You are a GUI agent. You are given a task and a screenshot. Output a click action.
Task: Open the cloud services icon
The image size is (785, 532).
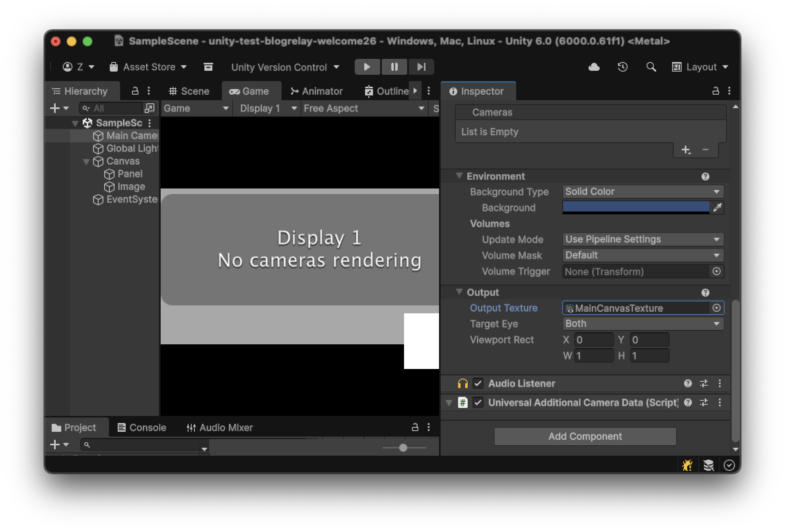[594, 67]
